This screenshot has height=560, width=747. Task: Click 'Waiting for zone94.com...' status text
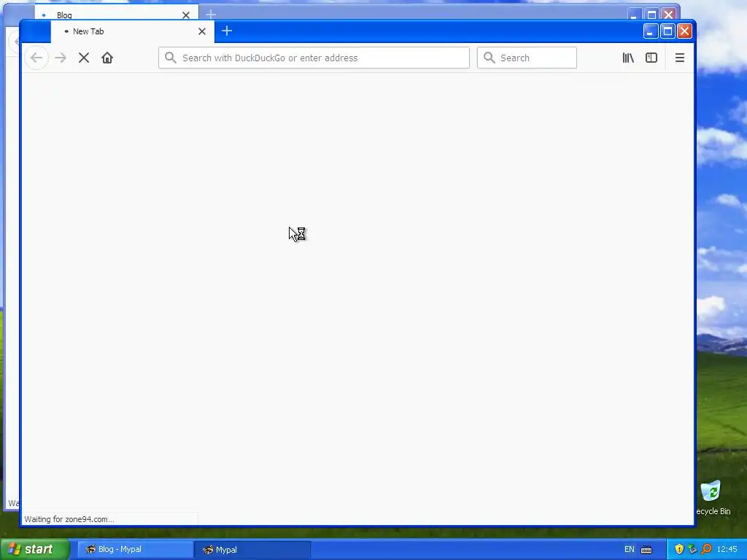point(69,519)
